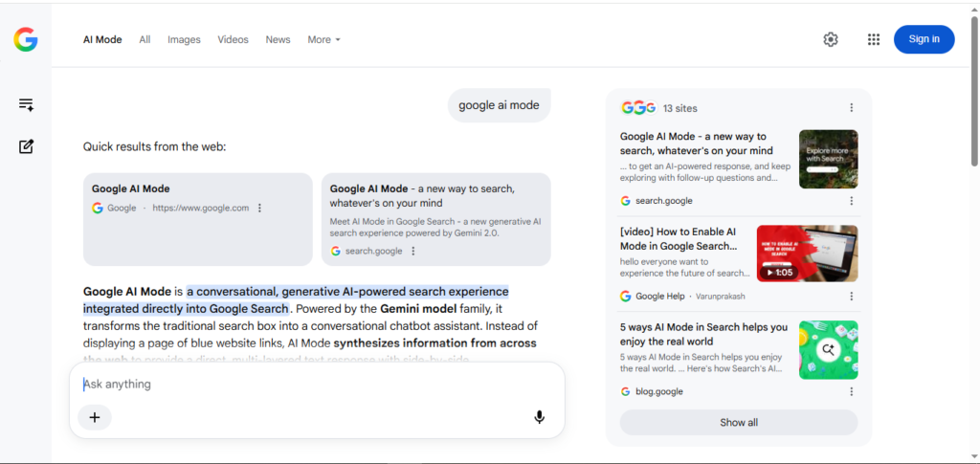This screenshot has width=980, height=464.
Task: Open options menu on Google AI Mode card
Action: pyautogui.click(x=260, y=208)
